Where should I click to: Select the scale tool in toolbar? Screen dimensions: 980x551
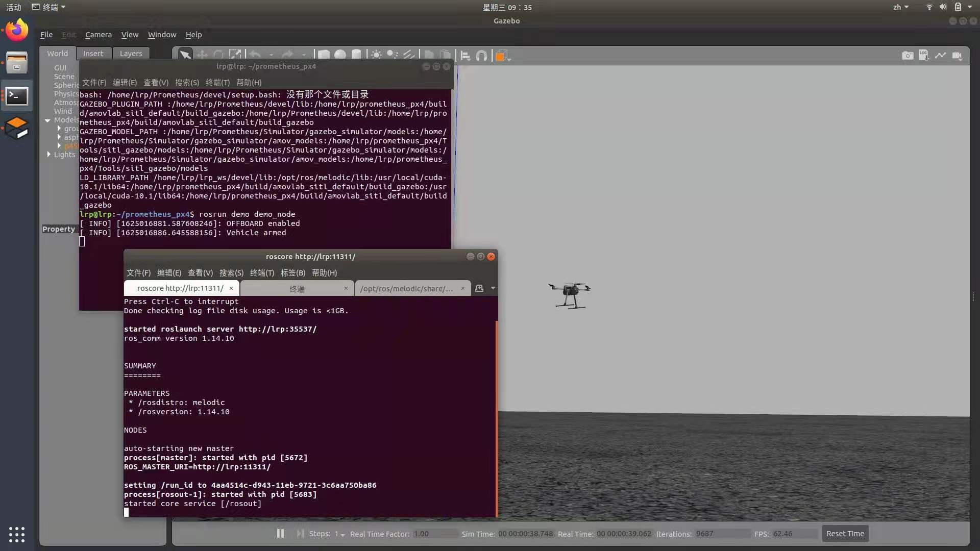coord(235,55)
